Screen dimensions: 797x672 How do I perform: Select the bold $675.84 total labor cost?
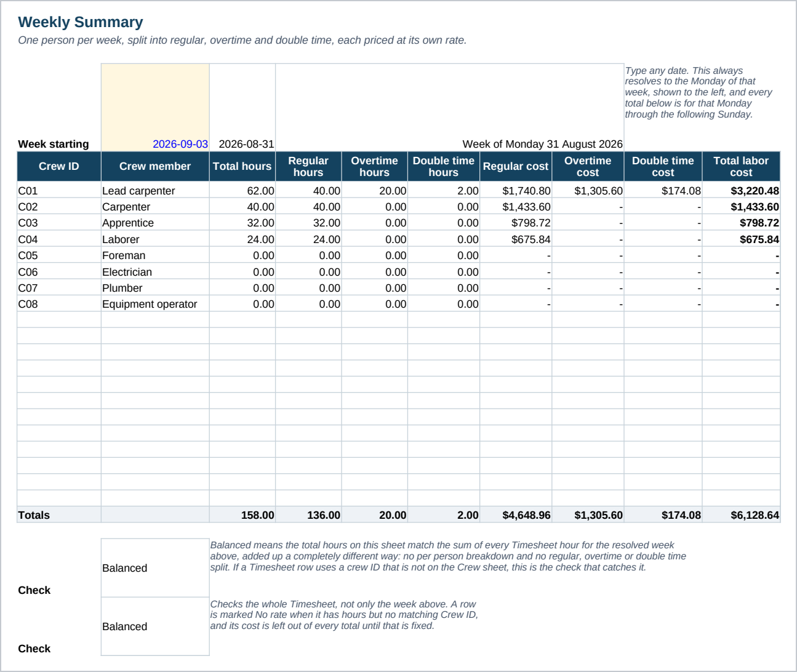pyautogui.click(x=741, y=239)
